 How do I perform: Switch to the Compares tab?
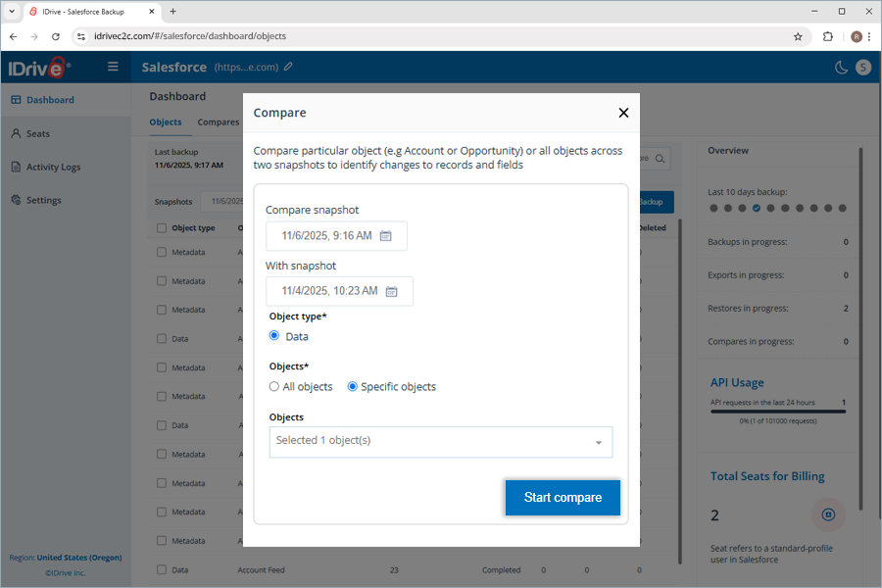tap(219, 122)
